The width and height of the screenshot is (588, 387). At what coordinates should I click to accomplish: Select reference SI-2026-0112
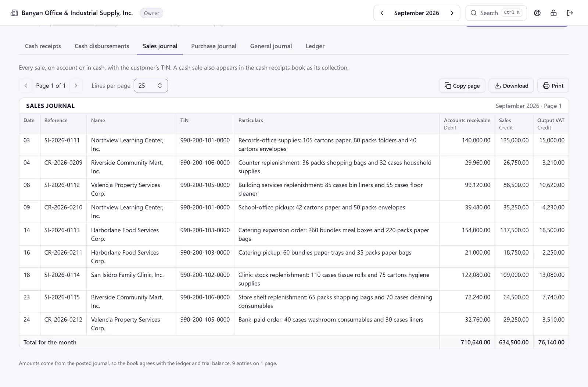click(62, 185)
